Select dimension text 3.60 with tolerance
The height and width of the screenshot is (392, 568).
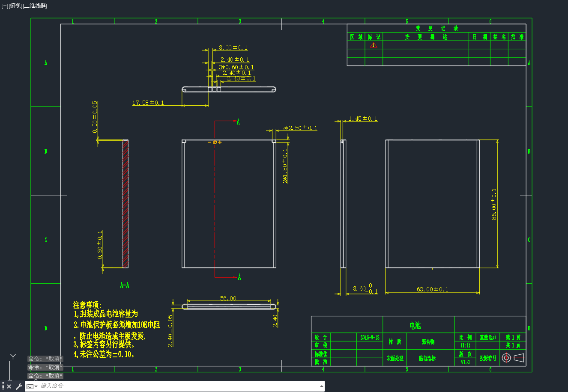365,288
